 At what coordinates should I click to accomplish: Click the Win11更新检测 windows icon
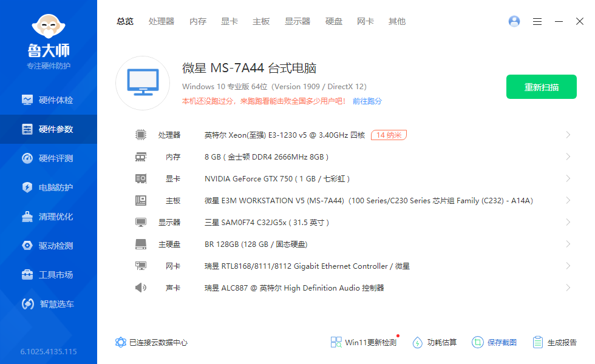(336, 342)
